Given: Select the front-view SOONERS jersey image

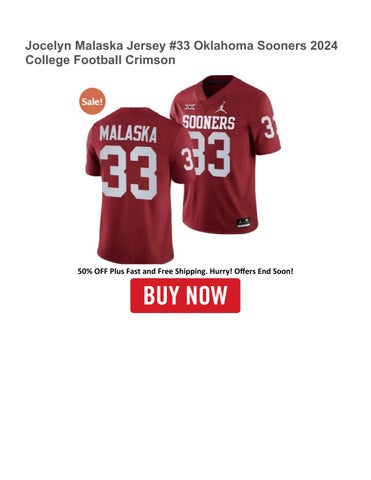Looking at the screenshot, I should click(x=225, y=154).
